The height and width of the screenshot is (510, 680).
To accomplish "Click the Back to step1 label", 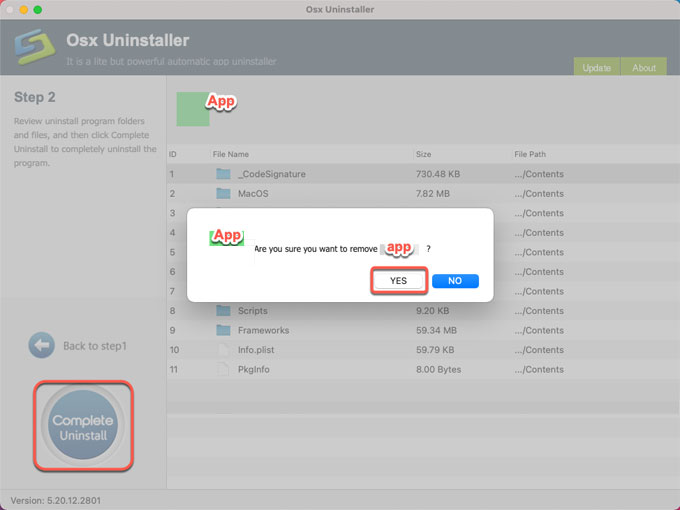I will [x=95, y=346].
